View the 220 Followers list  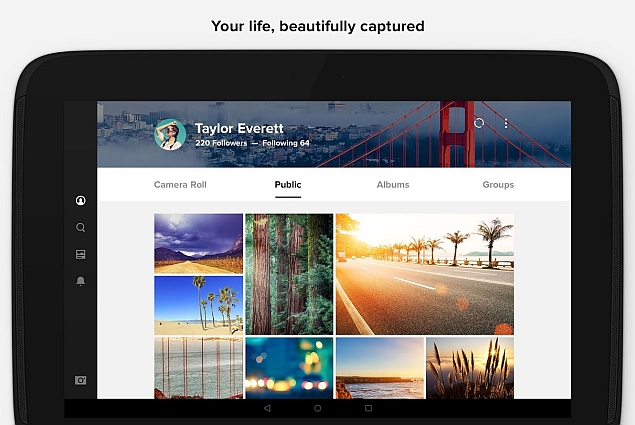pos(221,143)
